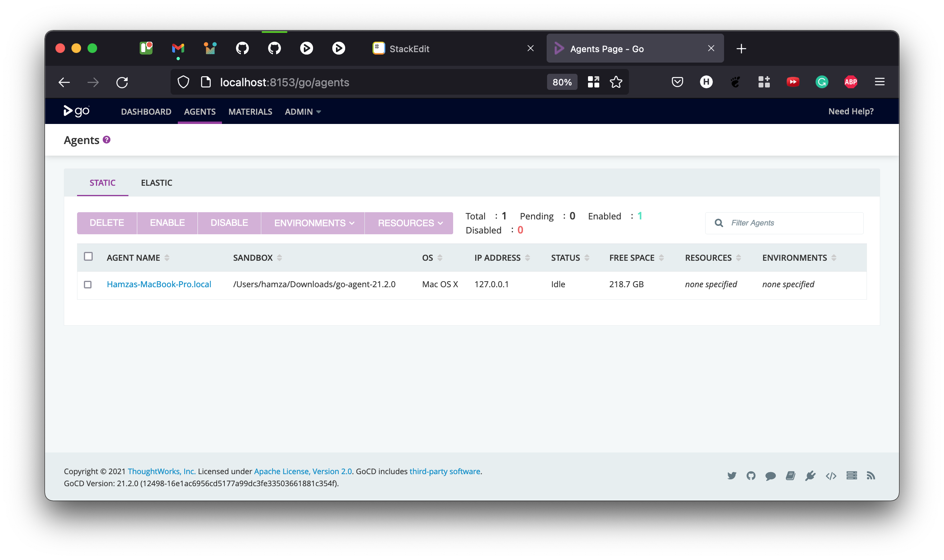Switch to the ELASTIC agents tab

[156, 182]
